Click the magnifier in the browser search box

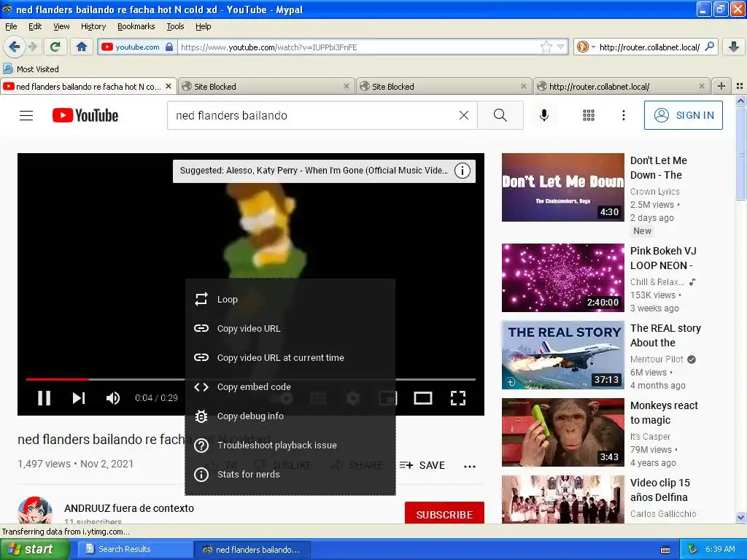tap(709, 47)
